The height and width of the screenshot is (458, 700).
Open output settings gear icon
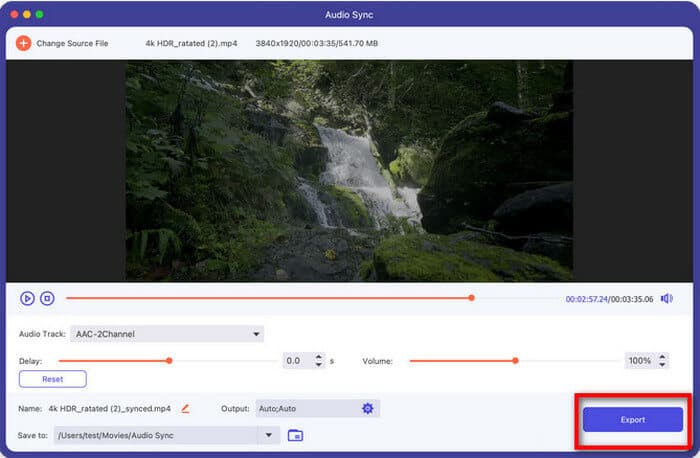point(367,408)
